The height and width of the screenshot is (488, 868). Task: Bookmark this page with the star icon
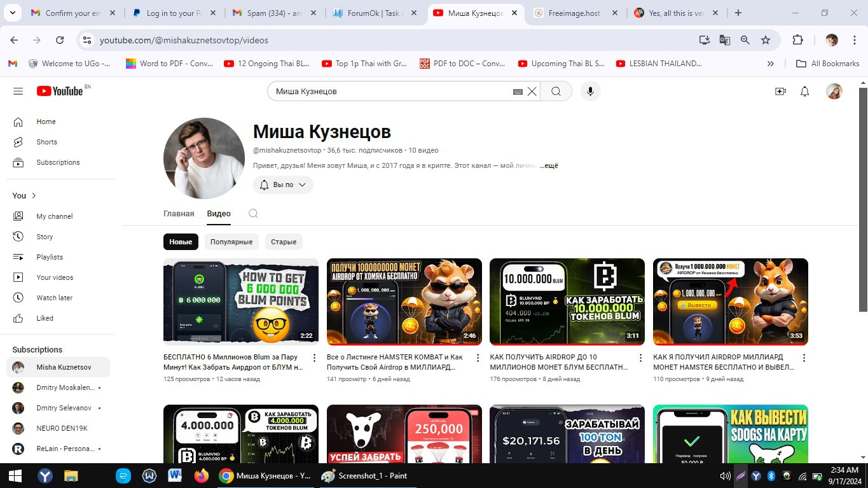[x=766, y=40]
